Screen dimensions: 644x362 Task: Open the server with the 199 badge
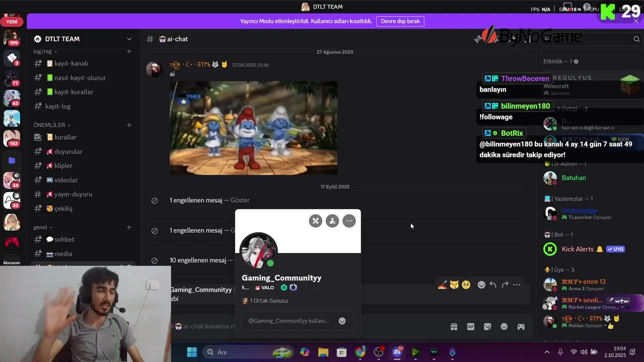coord(12,37)
